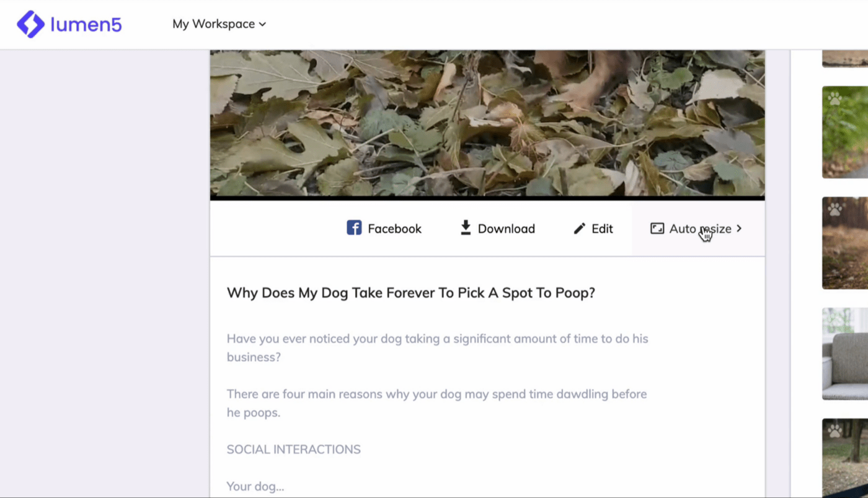Viewport: 868px width, 498px height.
Task: Select the article title about dog poop
Action: pos(411,293)
